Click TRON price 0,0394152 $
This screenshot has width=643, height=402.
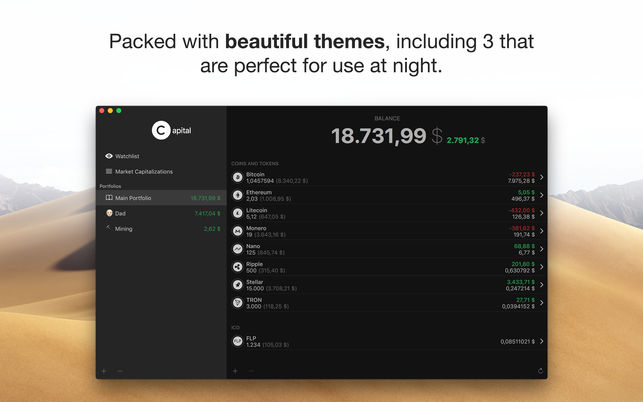coord(518,306)
